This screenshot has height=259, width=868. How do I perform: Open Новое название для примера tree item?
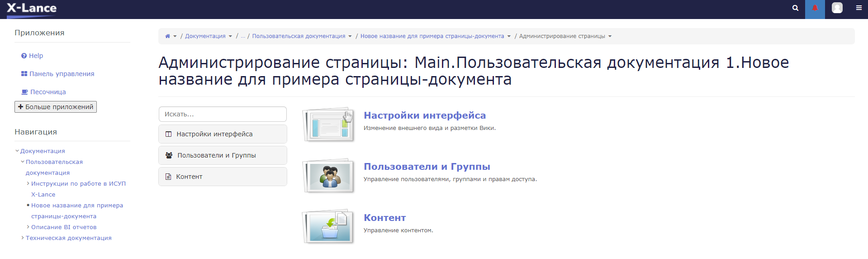(x=77, y=211)
